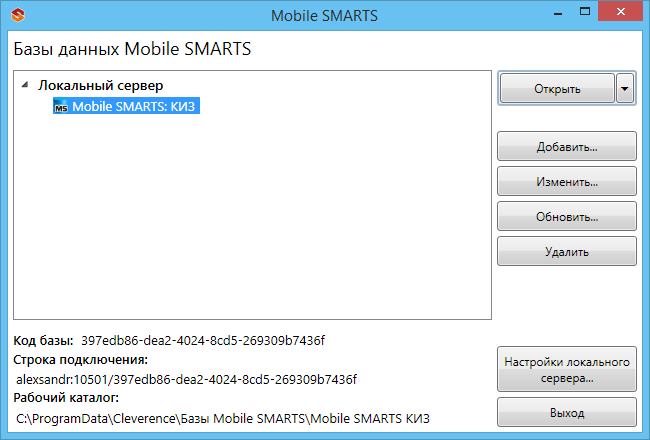Click the Изменить... button
The width and height of the screenshot is (650, 440).
pyautogui.click(x=567, y=181)
